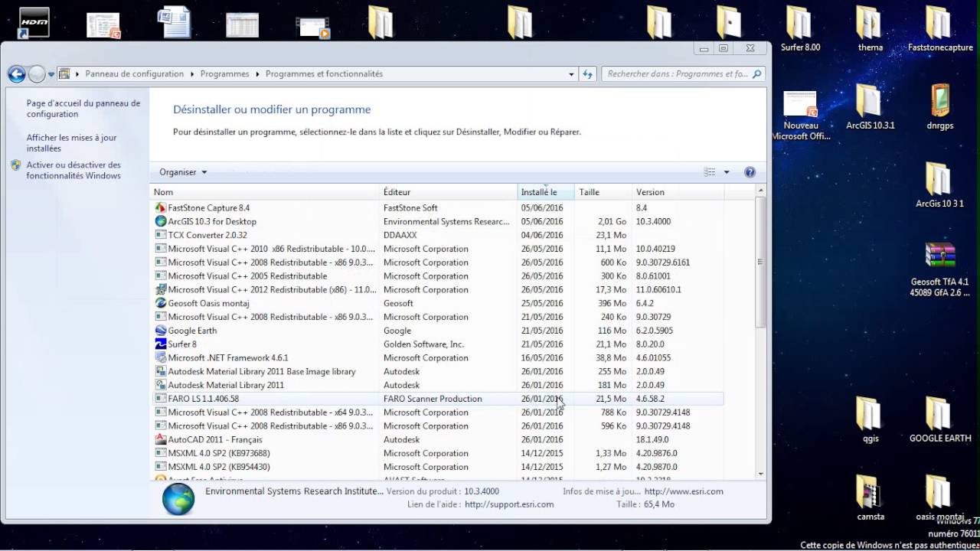Open the Word document icon on desktop
980x551 pixels.
pyautogui.click(x=173, y=23)
